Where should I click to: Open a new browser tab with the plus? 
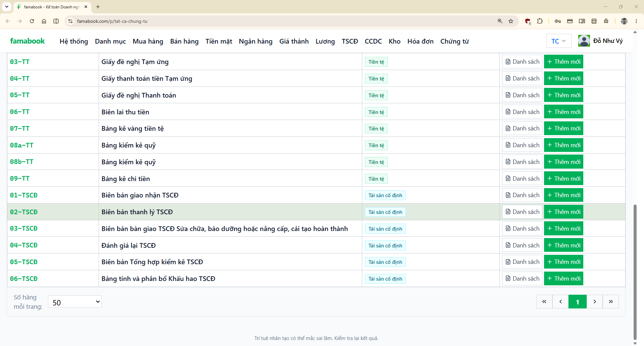pos(98,7)
